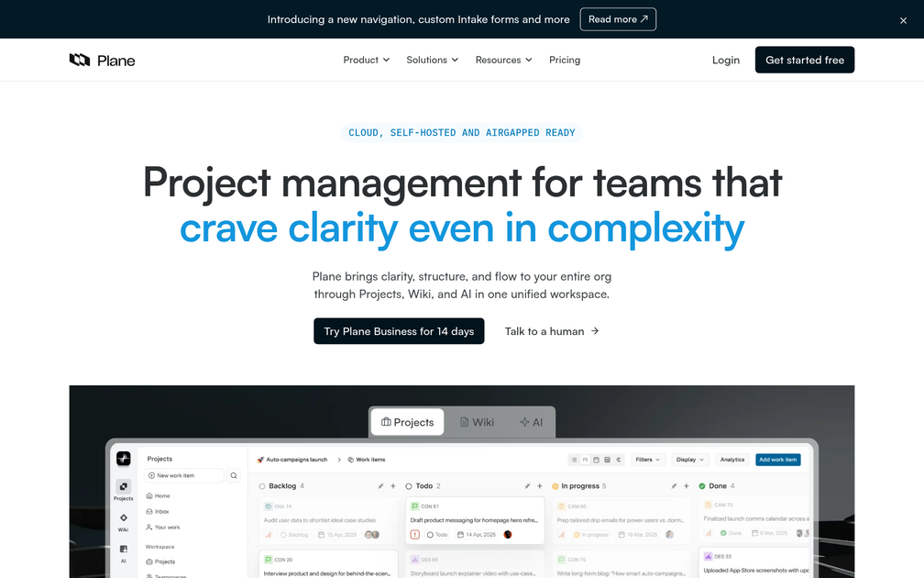Open the Resources dropdown menu
The image size is (924, 578).
(503, 60)
